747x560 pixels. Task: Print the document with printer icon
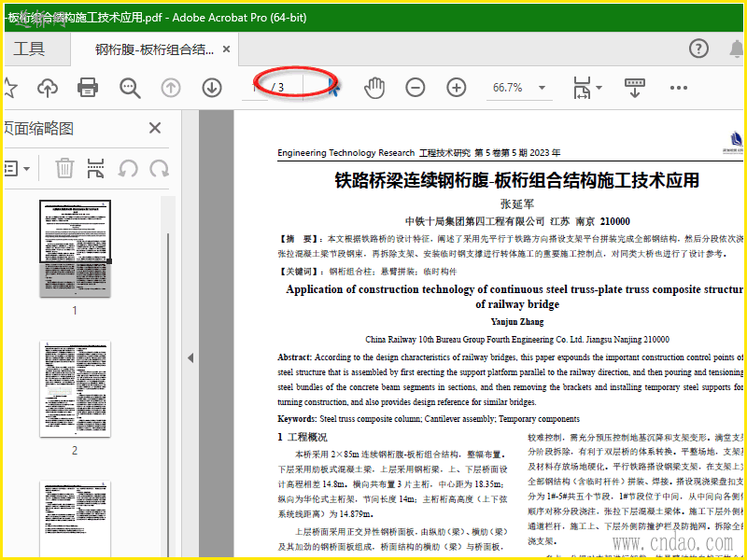click(88, 88)
